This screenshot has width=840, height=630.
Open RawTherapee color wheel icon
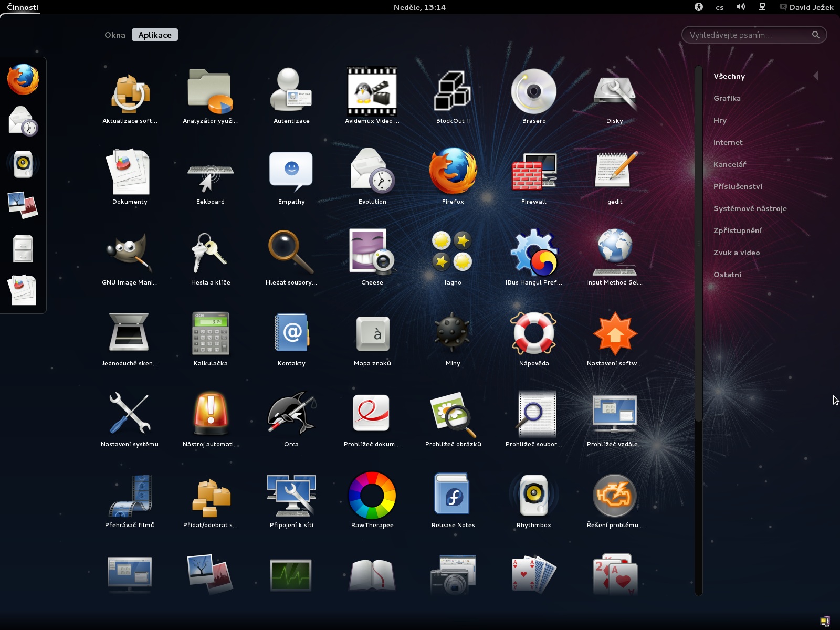coord(372,495)
